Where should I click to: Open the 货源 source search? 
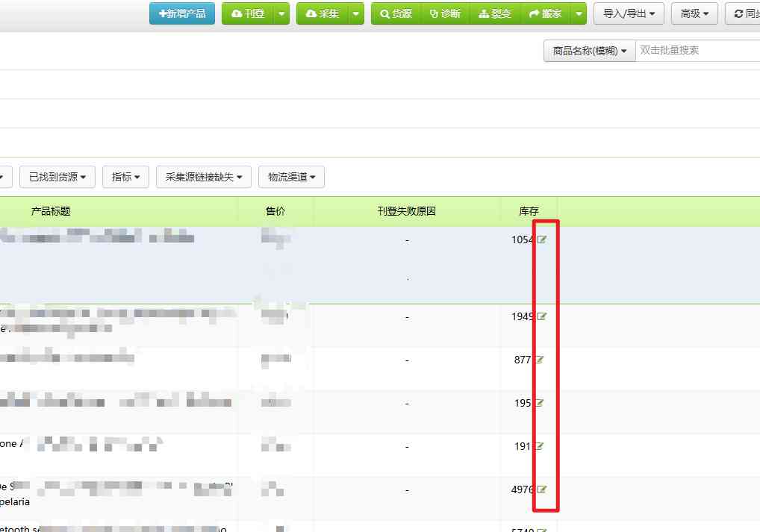[396, 13]
